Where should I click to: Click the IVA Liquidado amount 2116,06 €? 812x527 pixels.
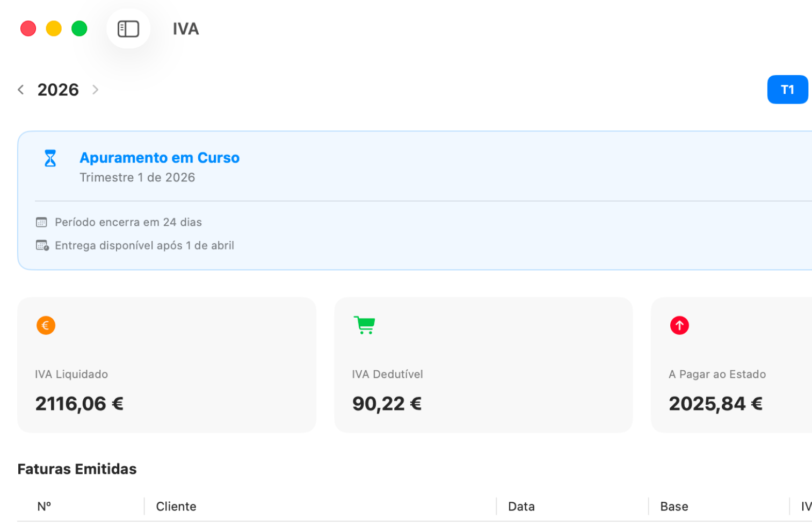(79, 403)
